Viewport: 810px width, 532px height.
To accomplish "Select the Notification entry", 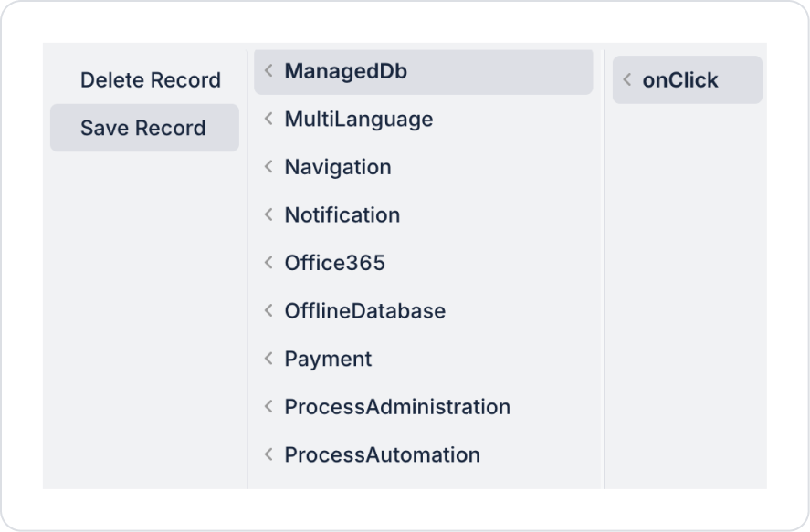I will coord(342,214).
